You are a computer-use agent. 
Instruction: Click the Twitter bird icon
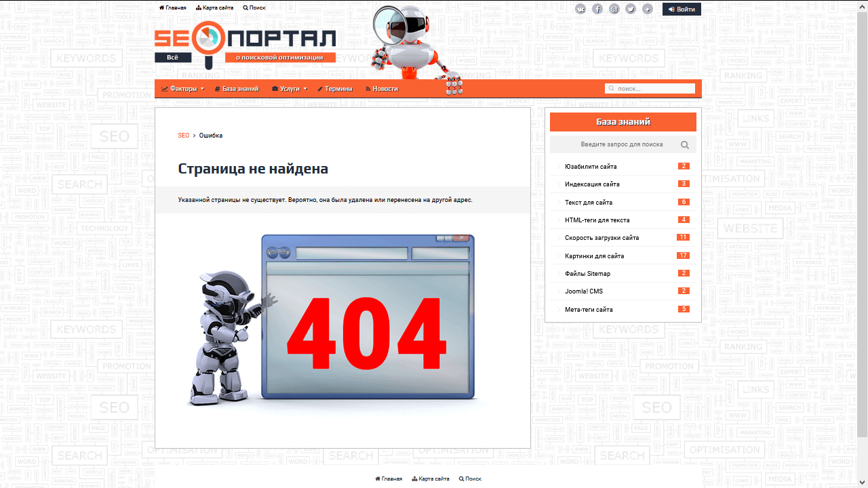(631, 9)
